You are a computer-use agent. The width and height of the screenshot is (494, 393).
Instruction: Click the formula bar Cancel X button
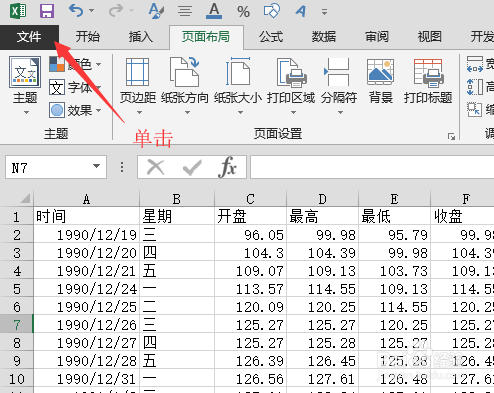point(156,167)
